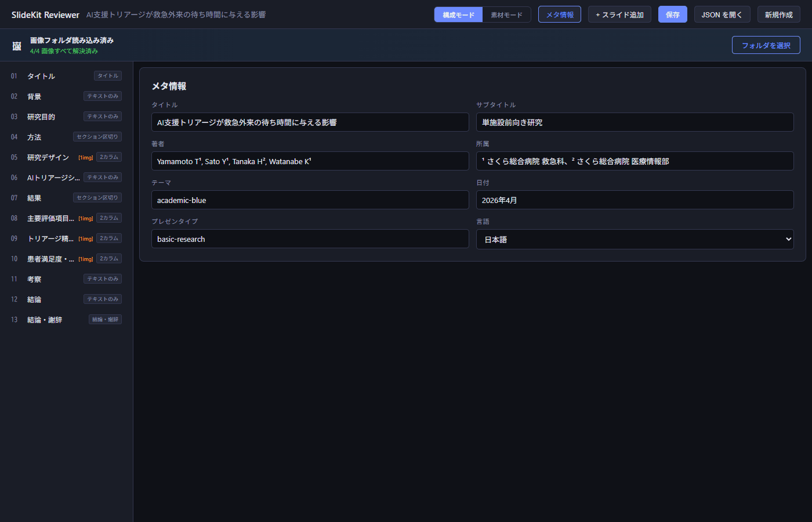Click the 保存 button

tap(672, 14)
